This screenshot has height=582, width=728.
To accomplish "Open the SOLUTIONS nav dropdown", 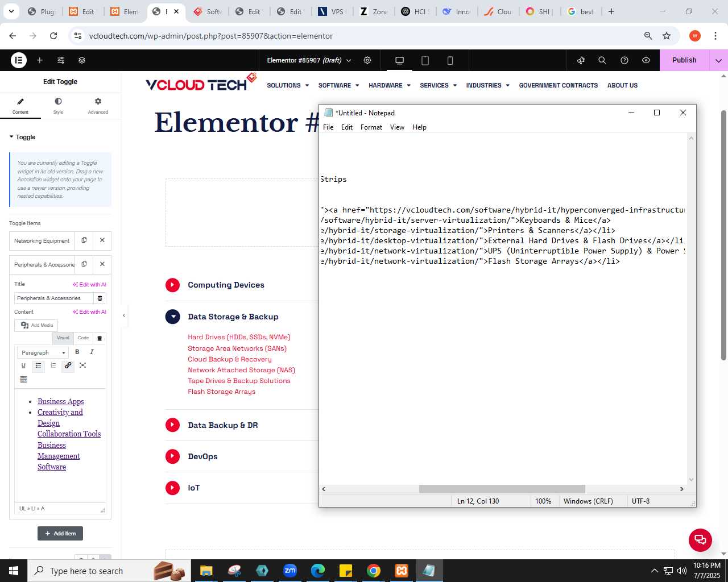I will 288,85.
